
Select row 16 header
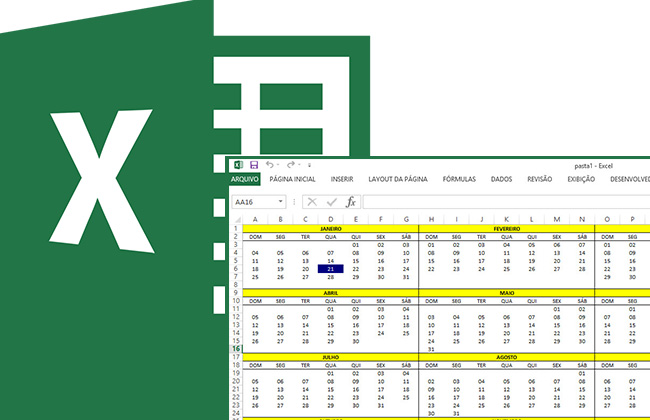click(x=236, y=349)
